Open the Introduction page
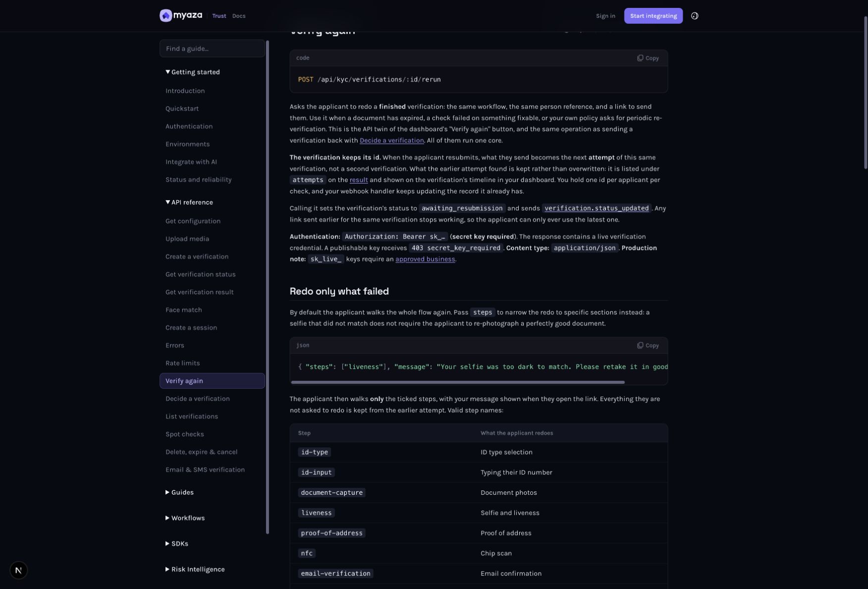 click(185, 91)
